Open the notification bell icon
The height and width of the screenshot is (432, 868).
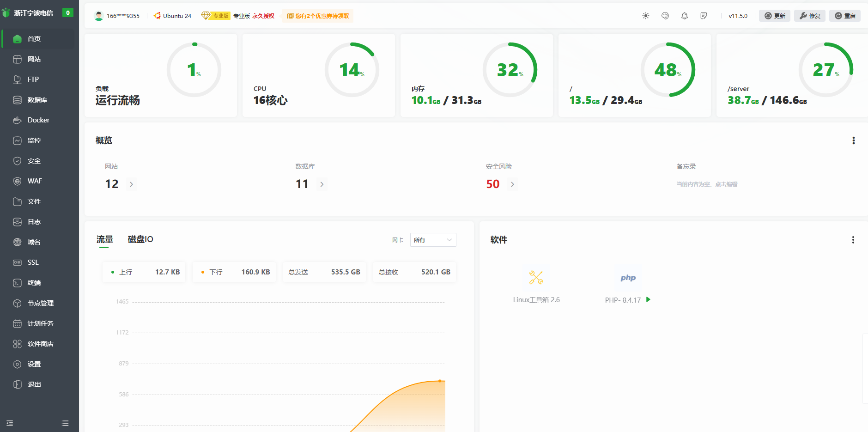point(685,16)
